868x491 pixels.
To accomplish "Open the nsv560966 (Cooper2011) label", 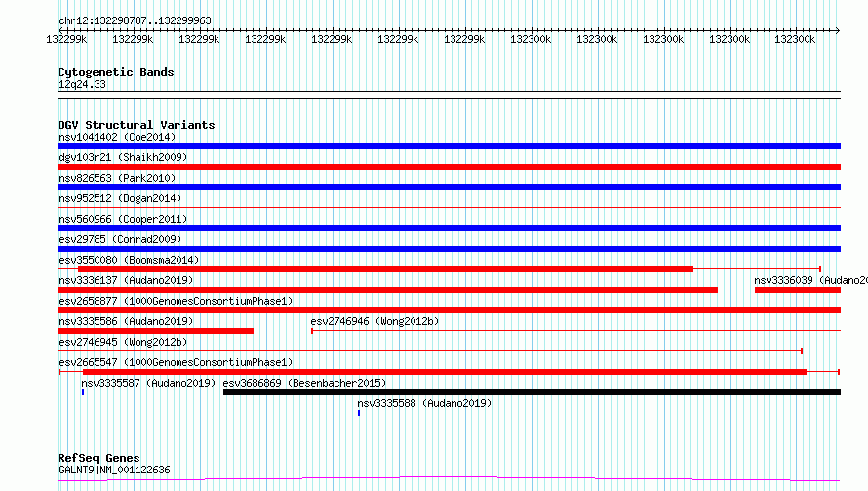I will click(123, 219).
